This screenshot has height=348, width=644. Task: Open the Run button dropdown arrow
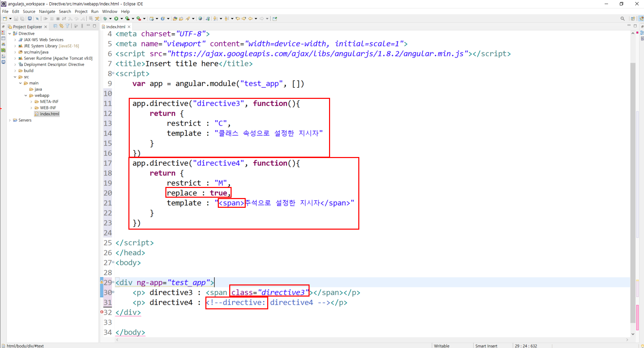pos(122,18)
